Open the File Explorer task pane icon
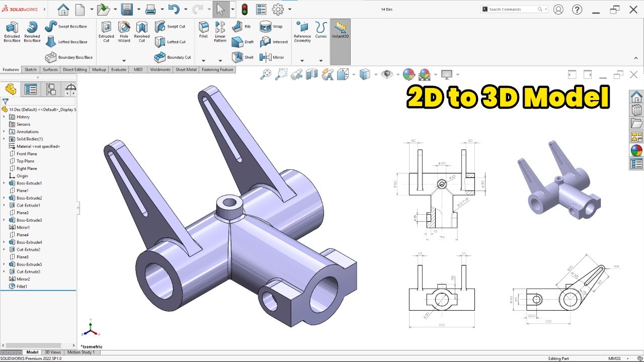Screen dimensions: 644x362 636,124
